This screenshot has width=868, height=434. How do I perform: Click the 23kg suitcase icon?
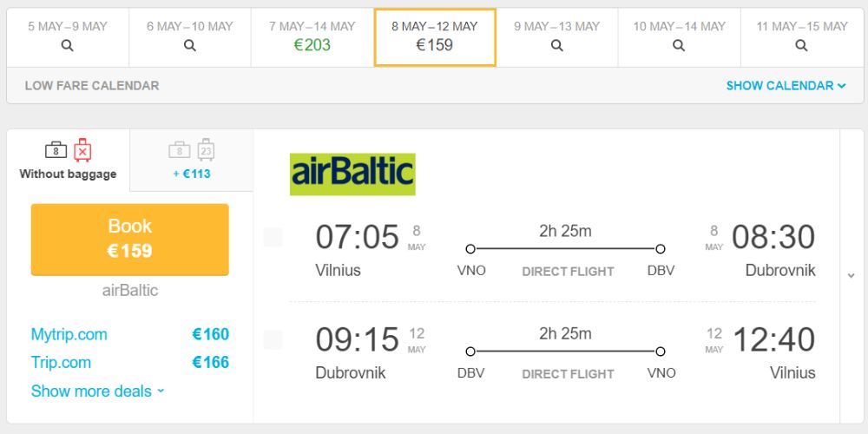click(x=206, y=150)
